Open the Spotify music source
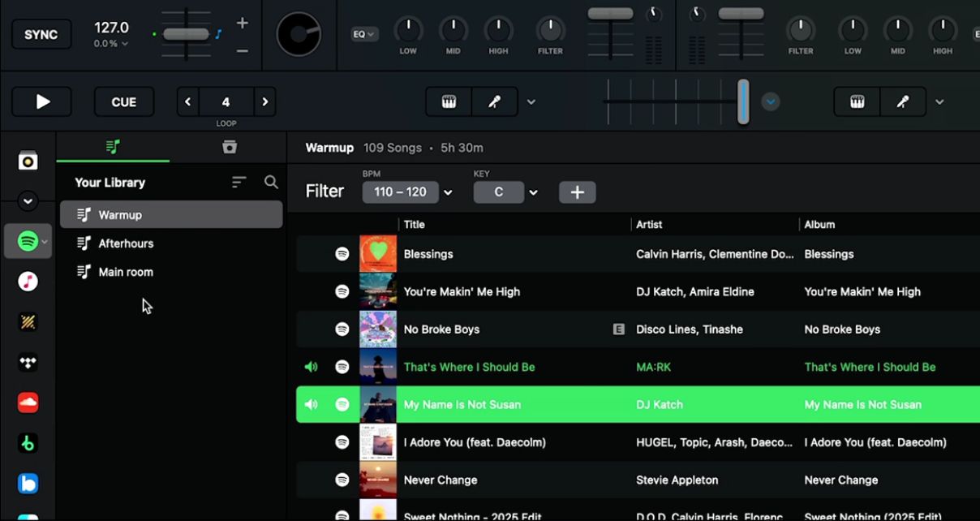The height and width of the screenshot is (521, 980). pyautogui.click(x=28, y=241)
